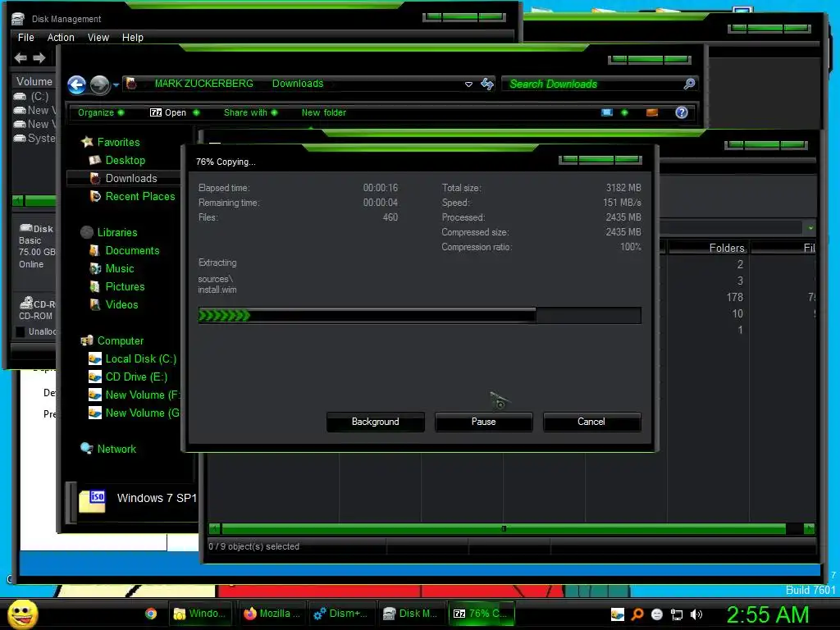840x630 pixels.
Task: Open the Videos library
Action: click(x=121, y=305)
